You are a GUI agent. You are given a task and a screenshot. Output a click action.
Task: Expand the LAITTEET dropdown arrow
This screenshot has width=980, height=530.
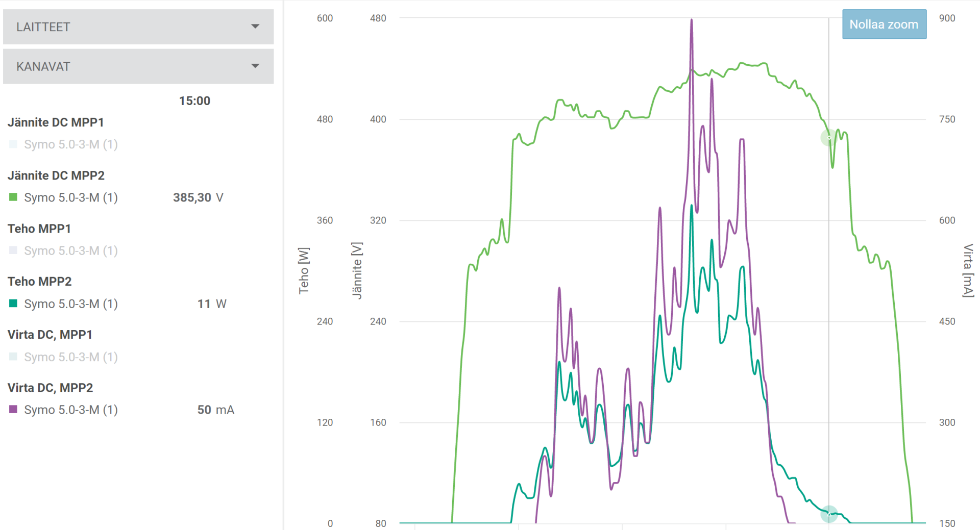coord(255,27)
